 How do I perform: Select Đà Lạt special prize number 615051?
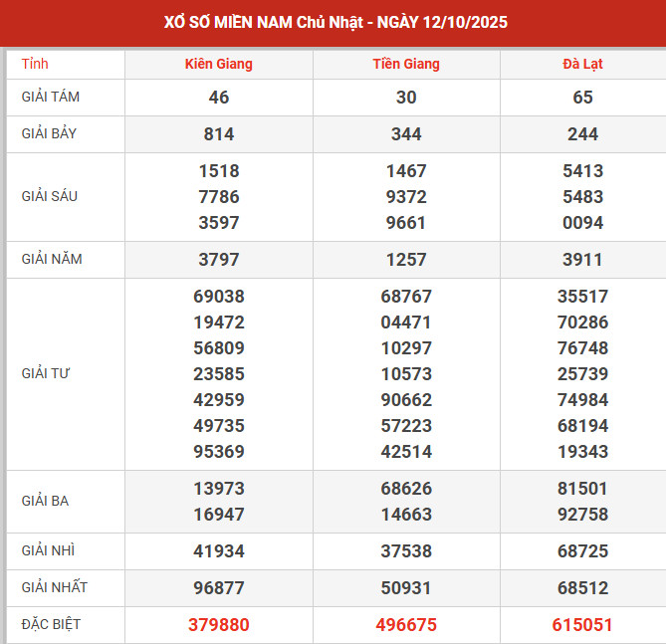pos(582,625)
